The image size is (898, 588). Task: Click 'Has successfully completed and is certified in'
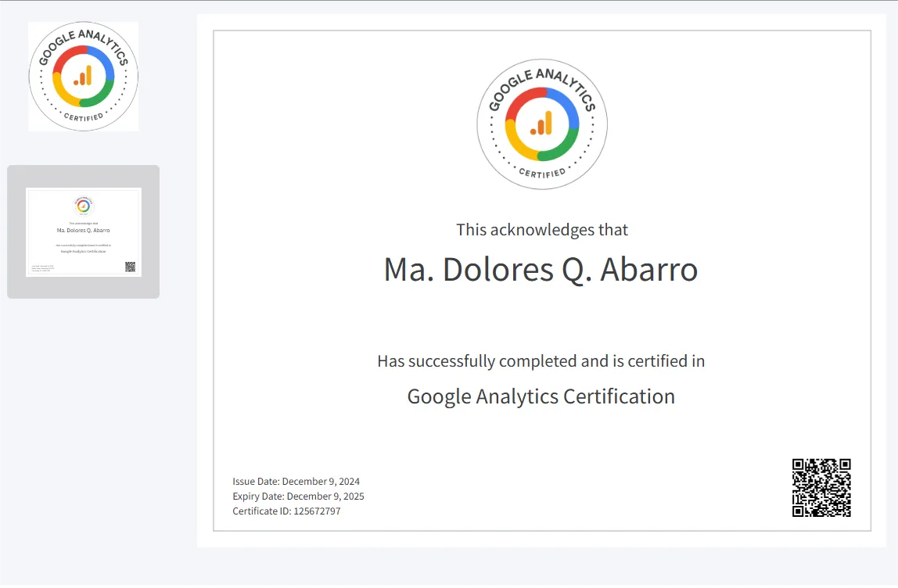[541, 361]
